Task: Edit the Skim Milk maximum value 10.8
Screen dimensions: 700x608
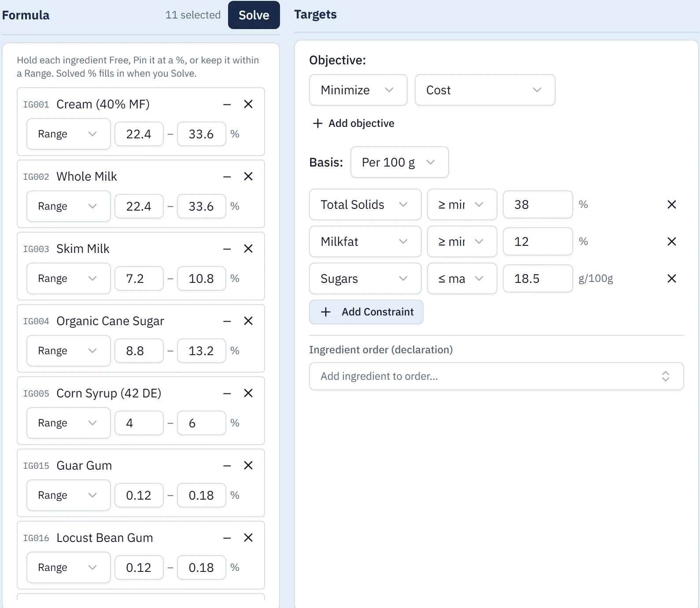Action: (202, 278)
